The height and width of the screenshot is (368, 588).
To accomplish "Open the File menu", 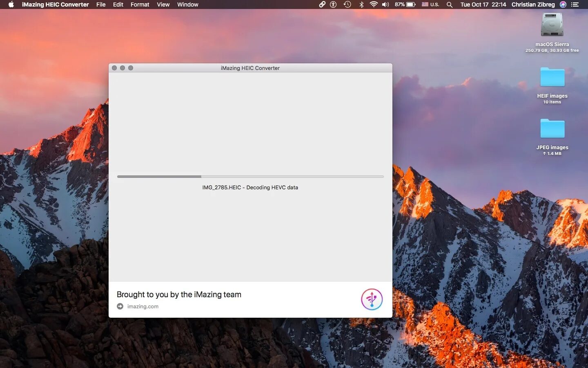I will coord(101,4).
